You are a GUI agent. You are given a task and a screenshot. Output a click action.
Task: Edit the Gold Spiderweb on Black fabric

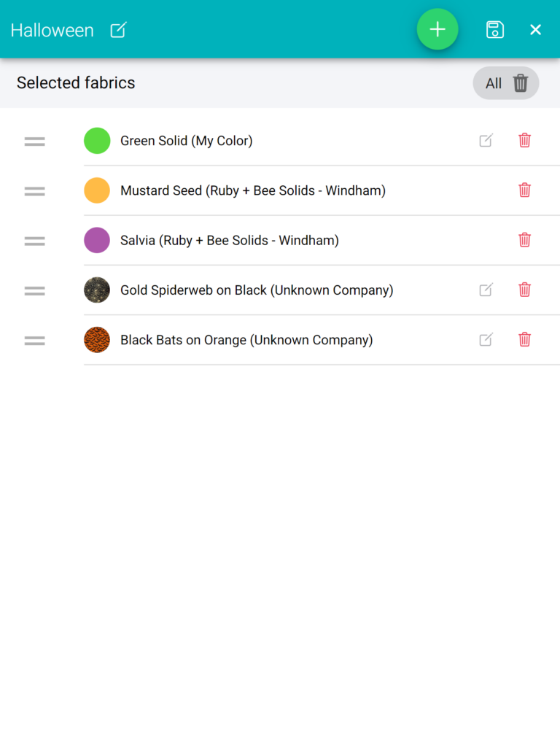[x=486, y=290]
